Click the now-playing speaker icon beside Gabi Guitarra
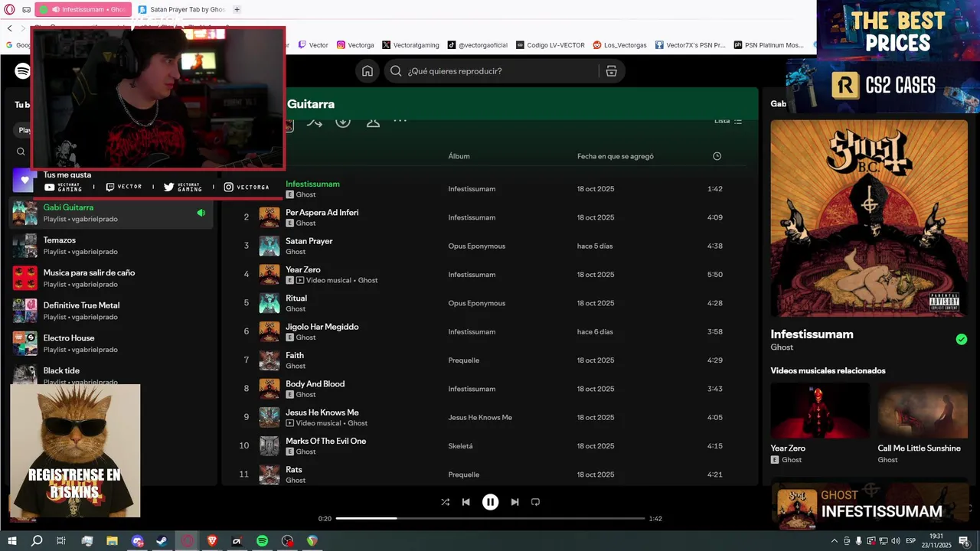This screenshot has height=551, width=980. (x=201, y=213)
